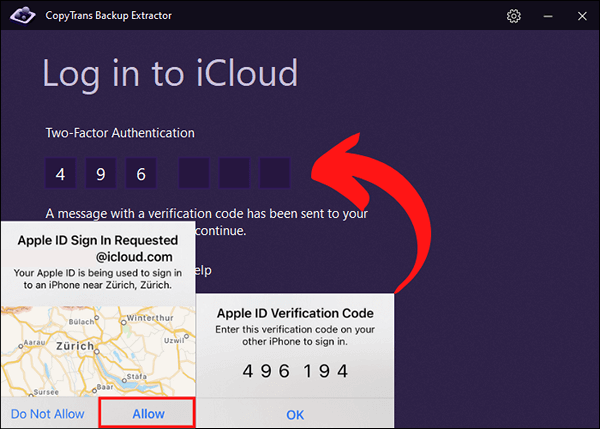Click the CopyTrans Backup Extractor logo icon

[23, 15]
